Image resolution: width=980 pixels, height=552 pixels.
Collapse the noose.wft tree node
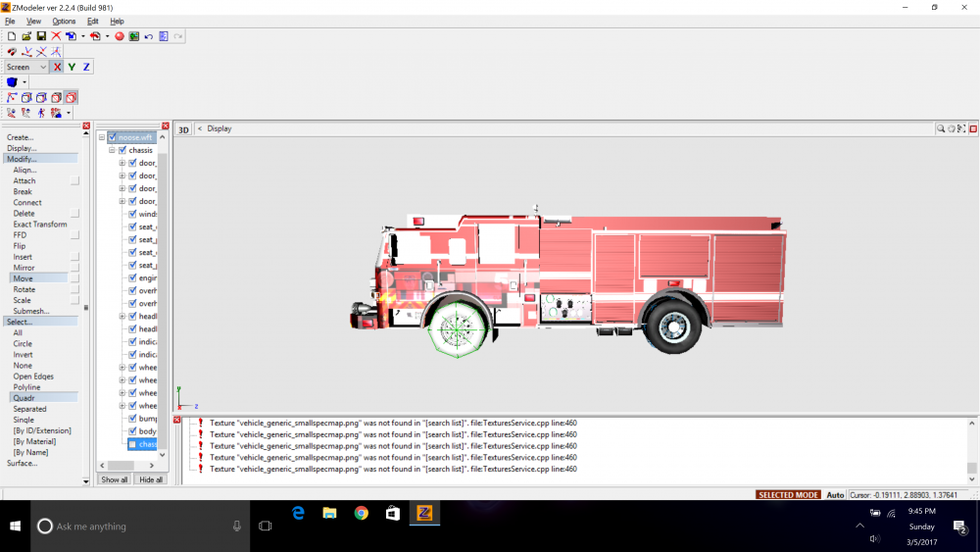(x=102, y=137)
